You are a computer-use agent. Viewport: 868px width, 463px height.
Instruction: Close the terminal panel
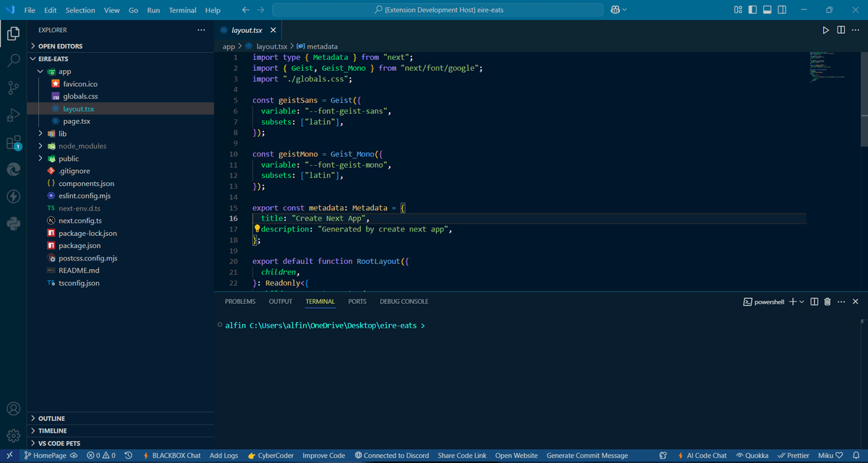(856, 302)
